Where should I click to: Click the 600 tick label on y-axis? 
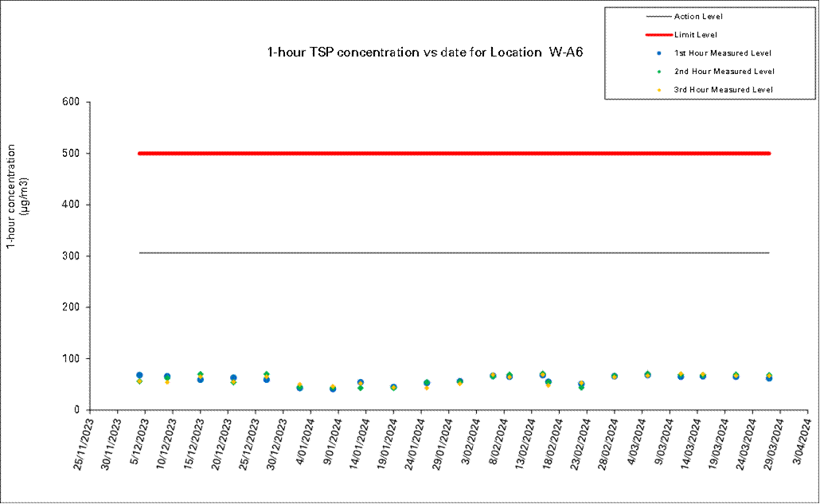pos(72,102)
